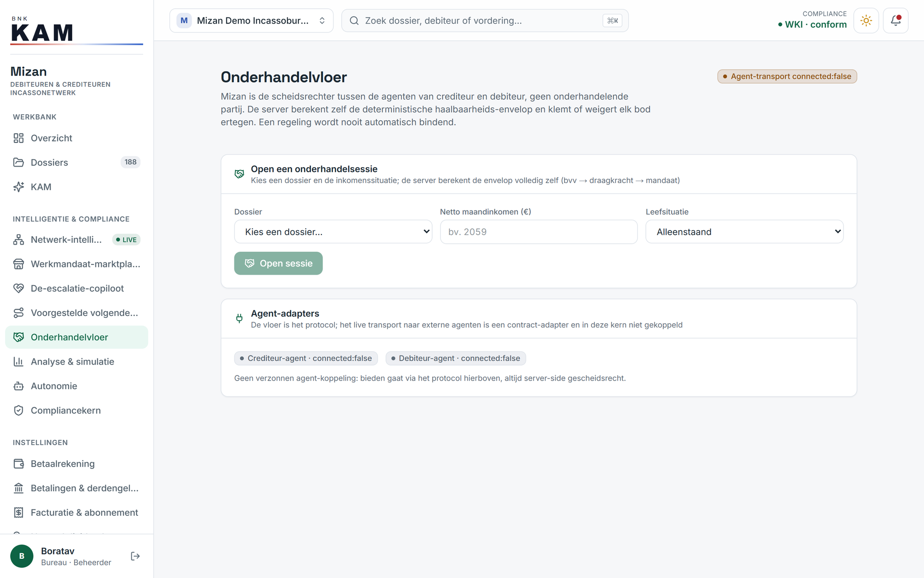This screenshot has width=924, height=578.
Task: Open the Leefsituatie Alleenstaand dropdown
Action: [x=744, y=232]
